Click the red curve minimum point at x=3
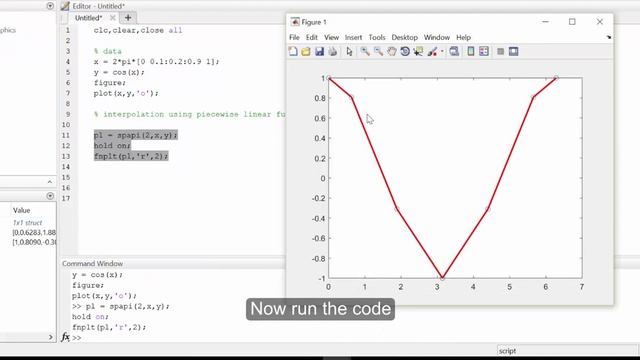Image resolution: width=640 pixels, height=360 pixels. point(442,278)
